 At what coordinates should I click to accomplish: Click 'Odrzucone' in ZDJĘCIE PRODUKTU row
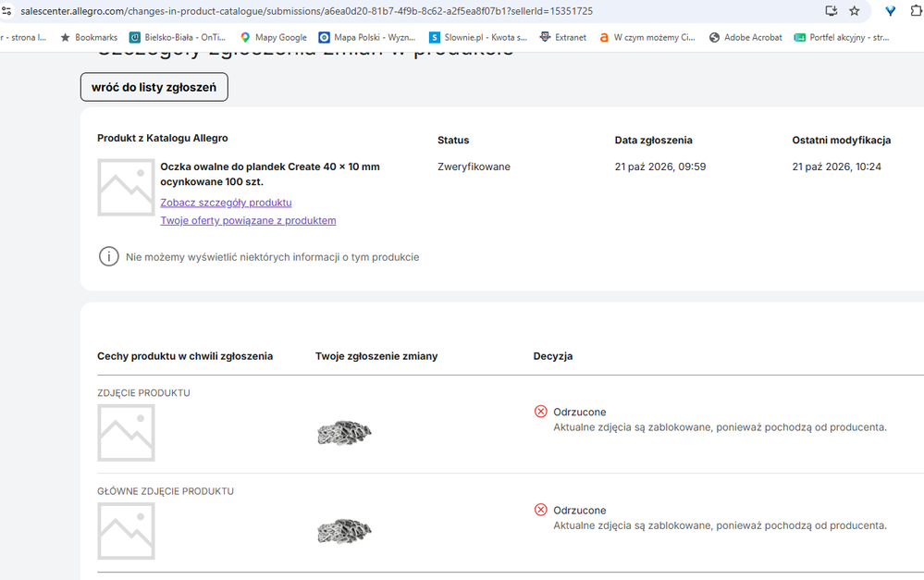coord(579,412)
